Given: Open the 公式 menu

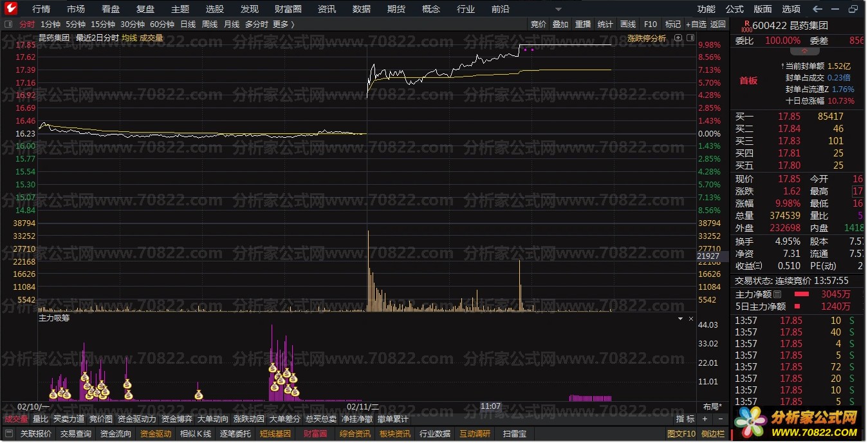Looking at the screenshot, I should click(735, 9).
